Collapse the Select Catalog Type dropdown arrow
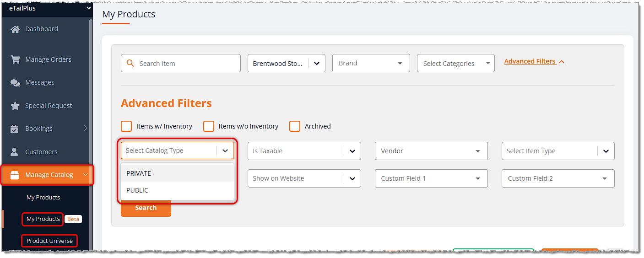 point(225,150)
